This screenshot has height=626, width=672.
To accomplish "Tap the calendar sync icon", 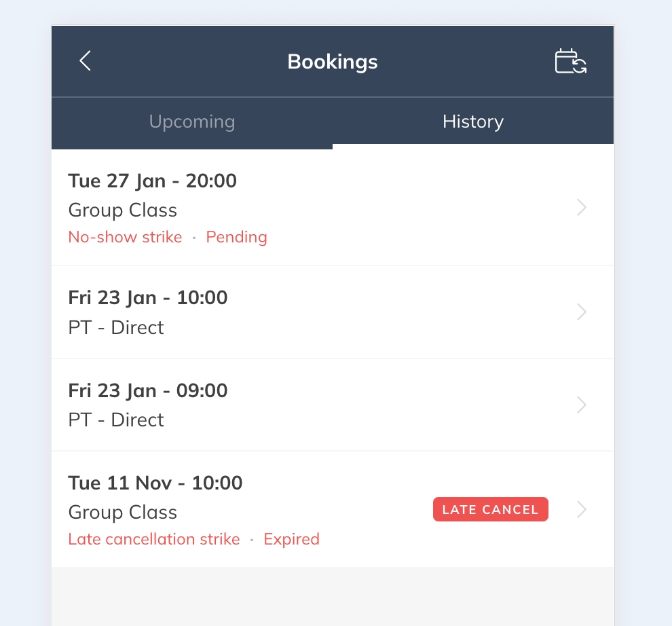I will pos(570,61).
